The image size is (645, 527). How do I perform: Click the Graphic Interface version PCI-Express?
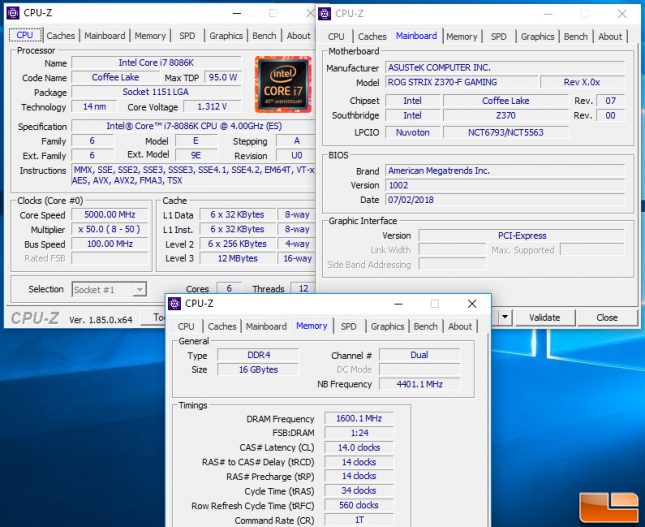522,236
